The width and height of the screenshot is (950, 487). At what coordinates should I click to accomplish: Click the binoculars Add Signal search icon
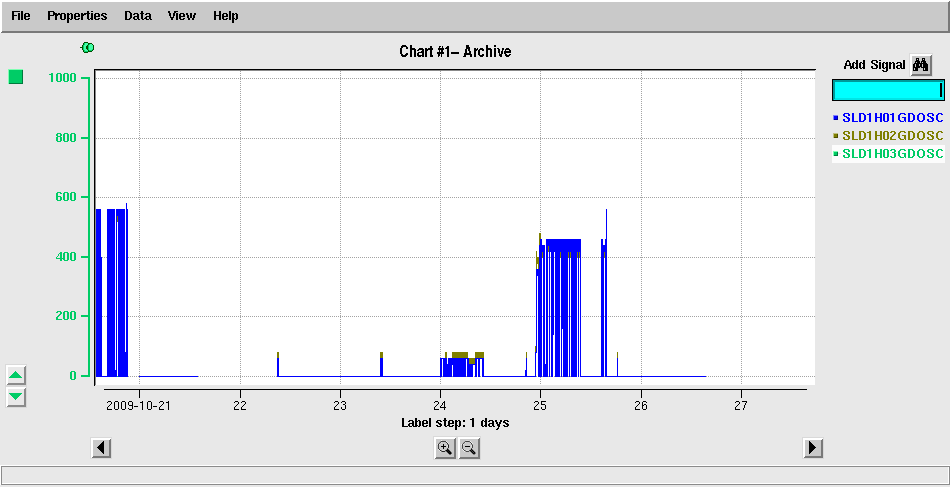pos(921,65)
